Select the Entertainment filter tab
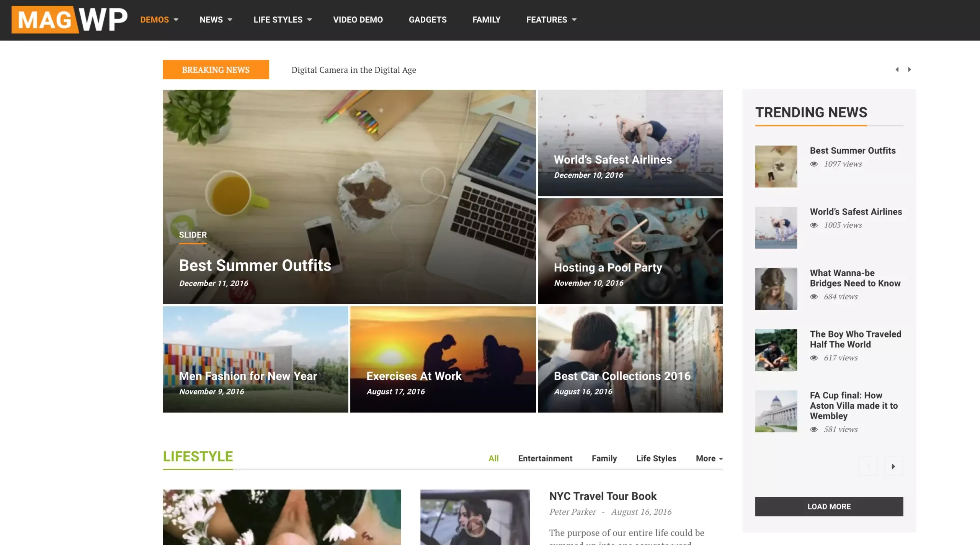This screenshot has height=545, width=980. (x=545, y=458)
